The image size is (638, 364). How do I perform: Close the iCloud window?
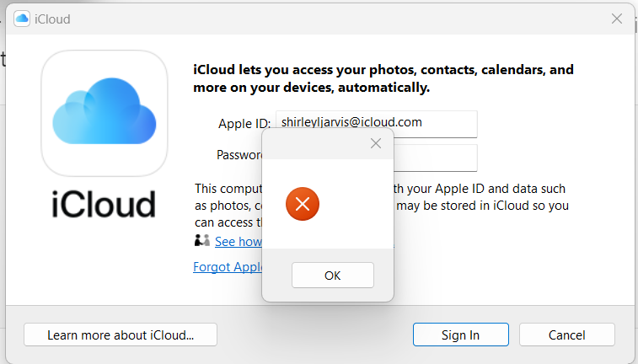click(x=616, y=18)
